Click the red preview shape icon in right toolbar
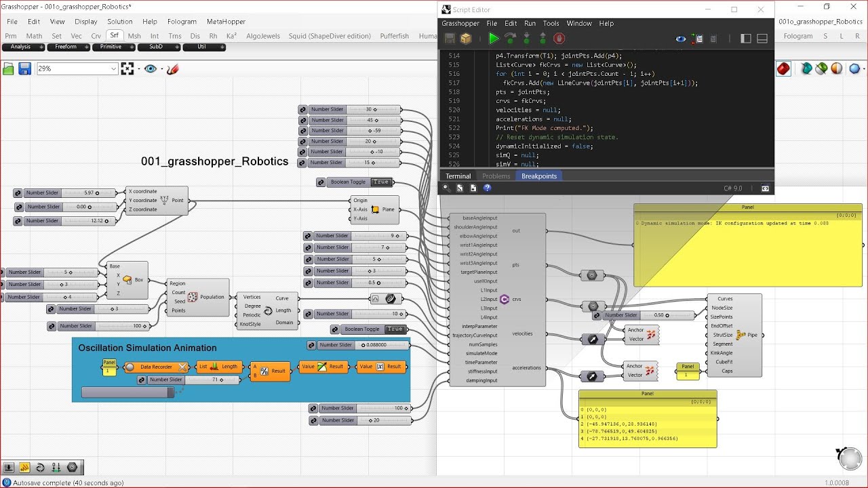This screenshot has width=868, height=488. (783, 68)
